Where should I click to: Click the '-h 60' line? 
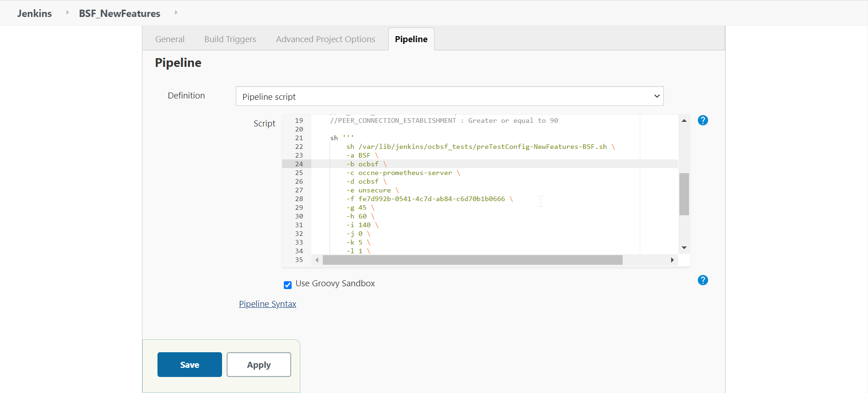pos(360,216)
